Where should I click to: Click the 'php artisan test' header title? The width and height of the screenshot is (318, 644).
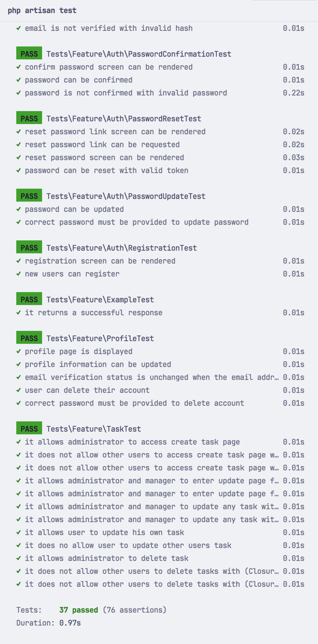click(x=42, y=10)
